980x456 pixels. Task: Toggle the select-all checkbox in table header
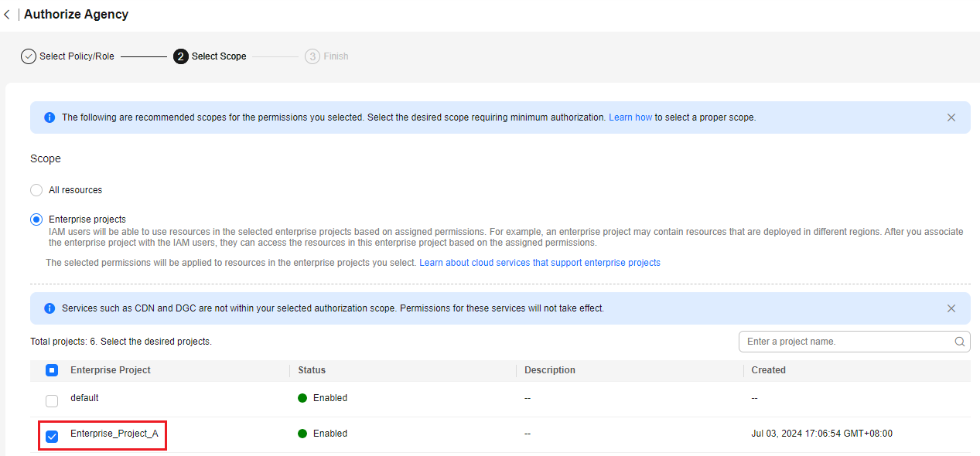point(52,370)
